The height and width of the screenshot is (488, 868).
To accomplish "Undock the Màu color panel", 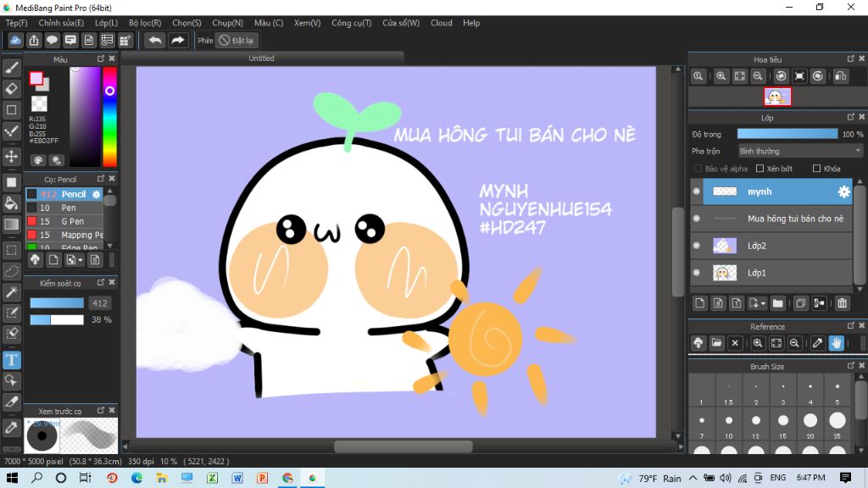I will [101, 58].
